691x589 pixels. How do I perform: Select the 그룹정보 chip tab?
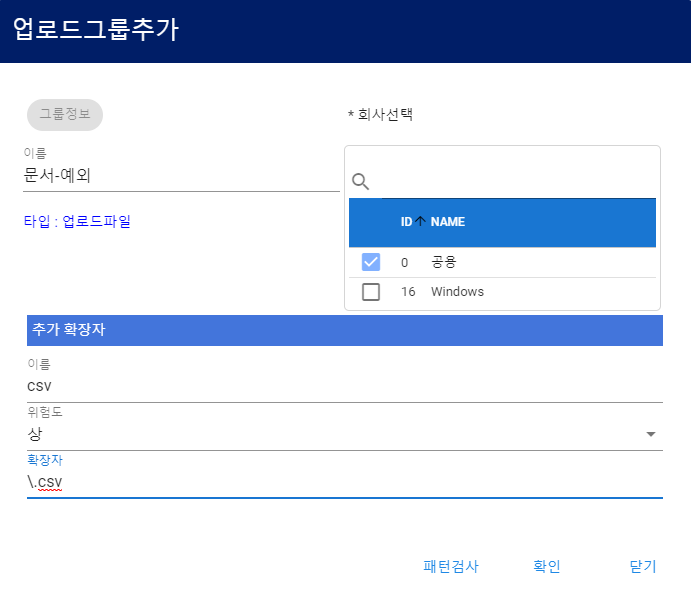65,115
